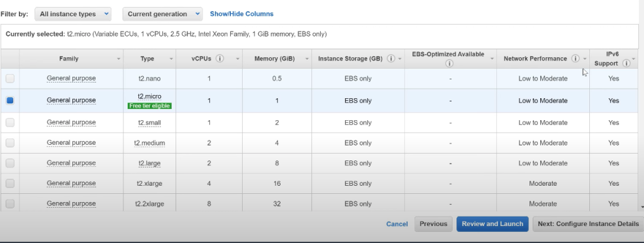Click the Family column sort arrow
This screenshot has height=243, width=644.
(x=118, y=59)
